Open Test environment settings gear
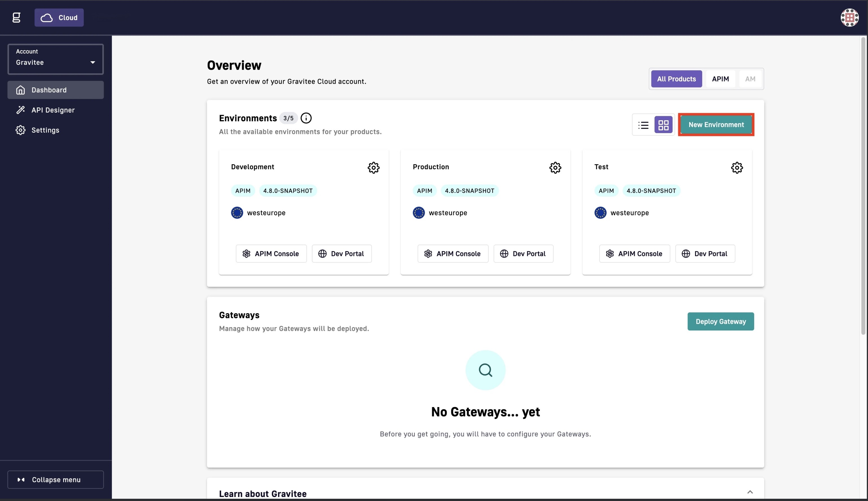Screen dimensions: 868x501 pyautogui.click(x=736, y=168)
